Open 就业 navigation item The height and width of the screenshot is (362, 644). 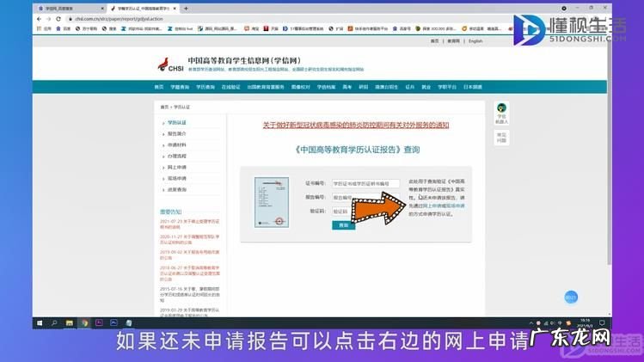pyautogui.click(x=426, y=87)
